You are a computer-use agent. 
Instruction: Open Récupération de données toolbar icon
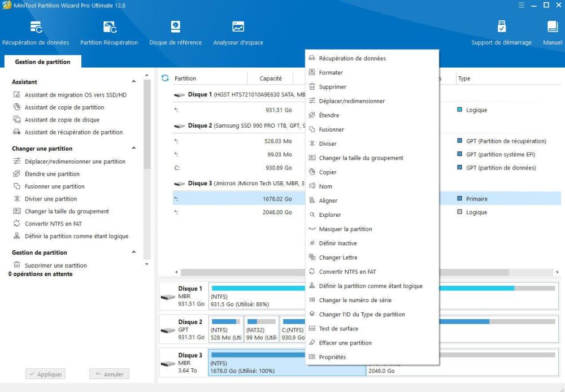point(36,27)
